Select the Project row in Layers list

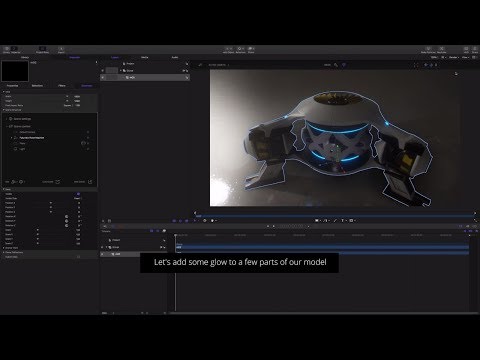click(x=145, y=63)
